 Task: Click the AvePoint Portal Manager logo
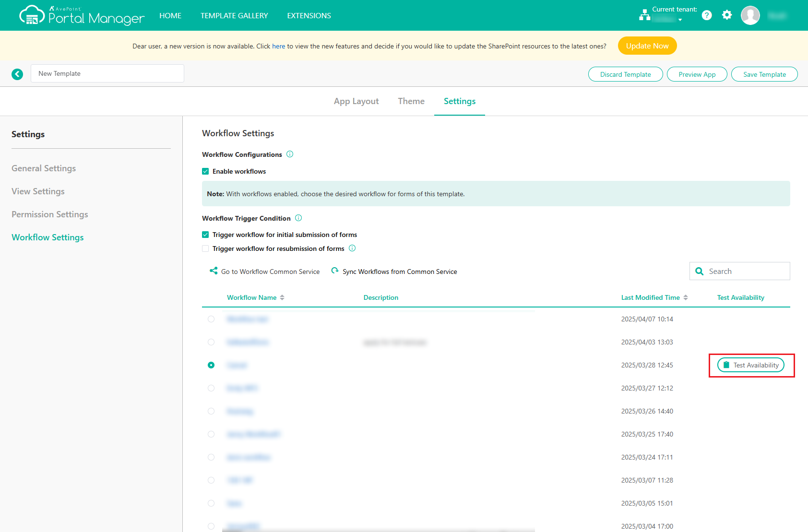point(81,15)
